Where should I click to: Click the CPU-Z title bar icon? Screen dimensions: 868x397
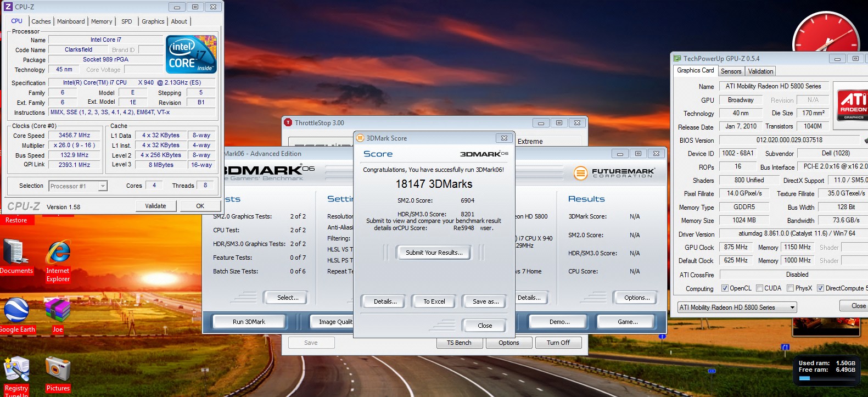[x=8, y=7]
